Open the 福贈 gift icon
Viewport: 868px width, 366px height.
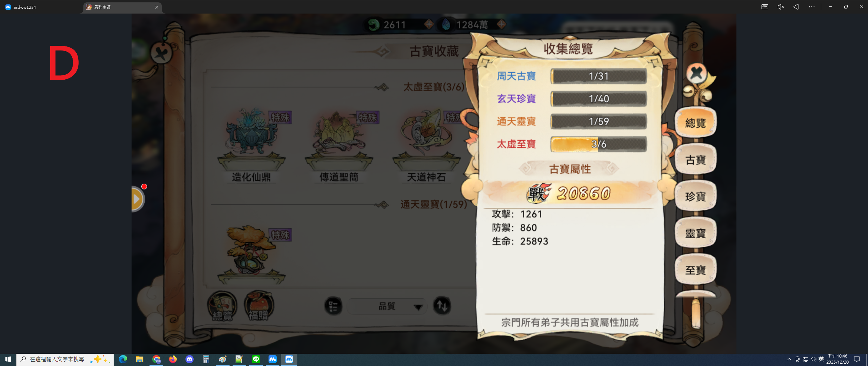(259, 306)
